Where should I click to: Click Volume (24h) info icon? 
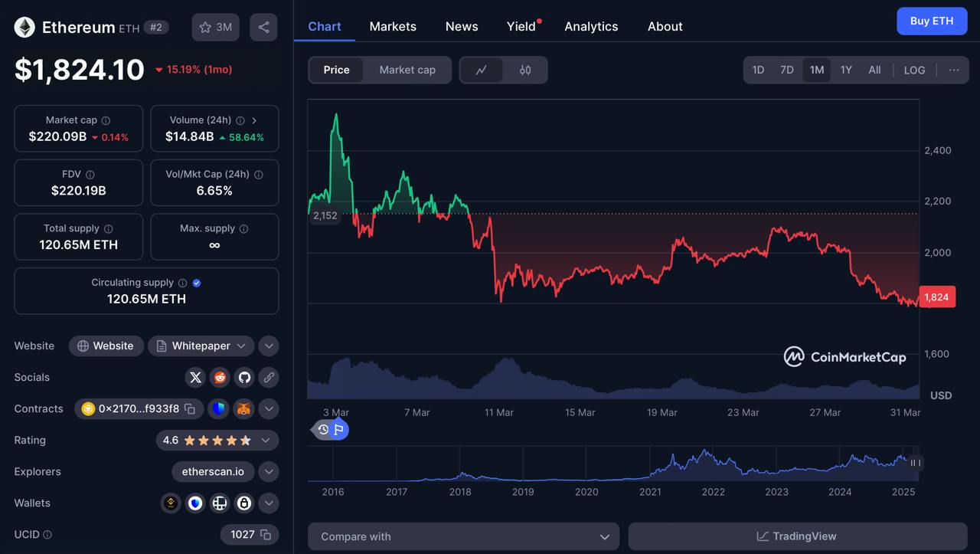tap(240, 120)
